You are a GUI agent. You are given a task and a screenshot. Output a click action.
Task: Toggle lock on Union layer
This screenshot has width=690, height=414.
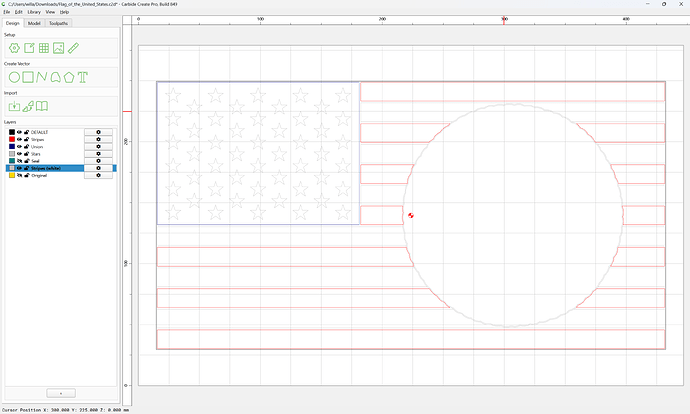26,147
